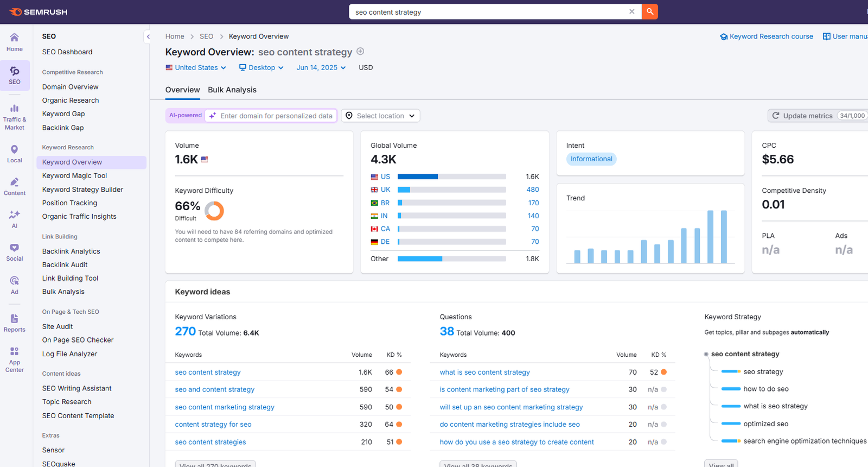
Task: Go to Home breadcrumb
Action: (175, 36)
